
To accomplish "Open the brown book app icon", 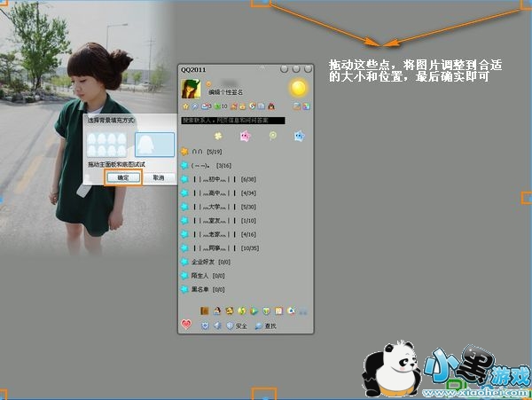I will (x=204, y=310).
